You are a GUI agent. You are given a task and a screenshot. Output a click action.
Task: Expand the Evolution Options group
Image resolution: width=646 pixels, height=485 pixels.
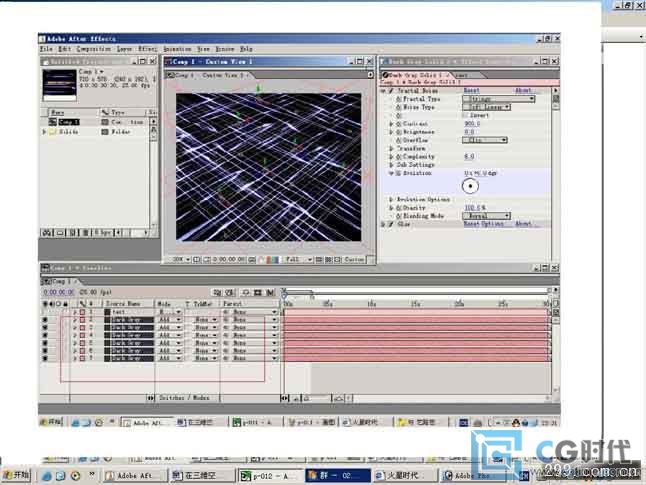pos(391,199)
